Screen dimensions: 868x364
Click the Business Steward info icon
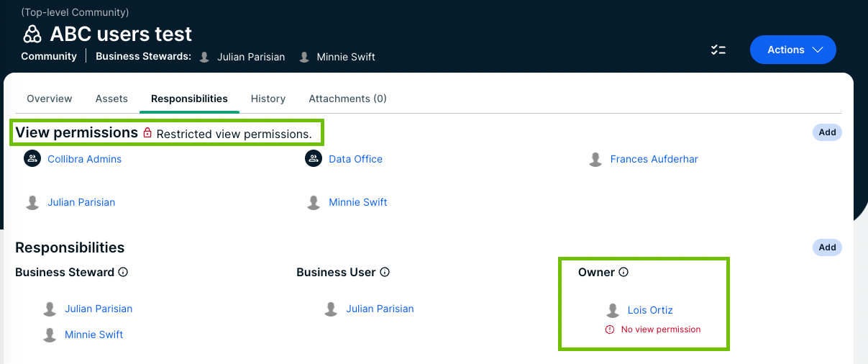[x=123, y=273]
